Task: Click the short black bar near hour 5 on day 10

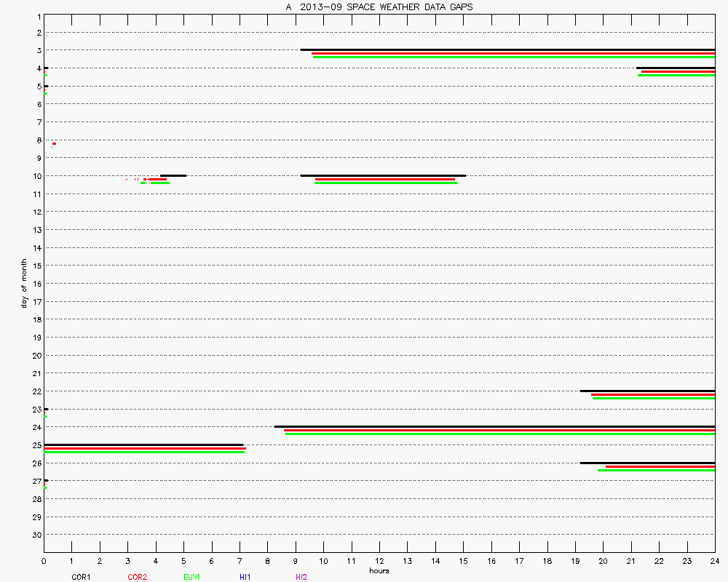Action: pyautogui.click(x=173, y=175)
